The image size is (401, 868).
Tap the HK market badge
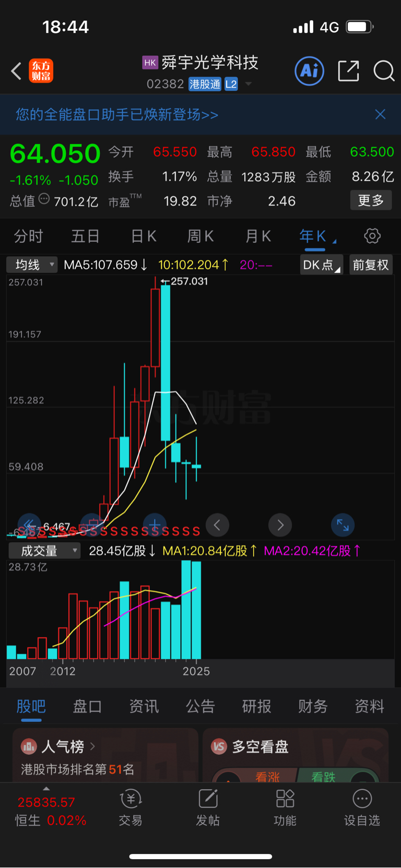click(x=150, y=63)
